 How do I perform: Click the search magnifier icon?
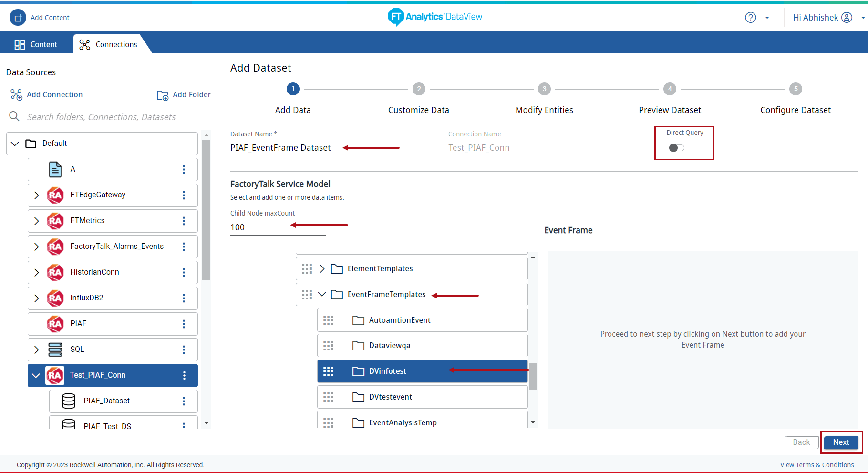point(14,116)
